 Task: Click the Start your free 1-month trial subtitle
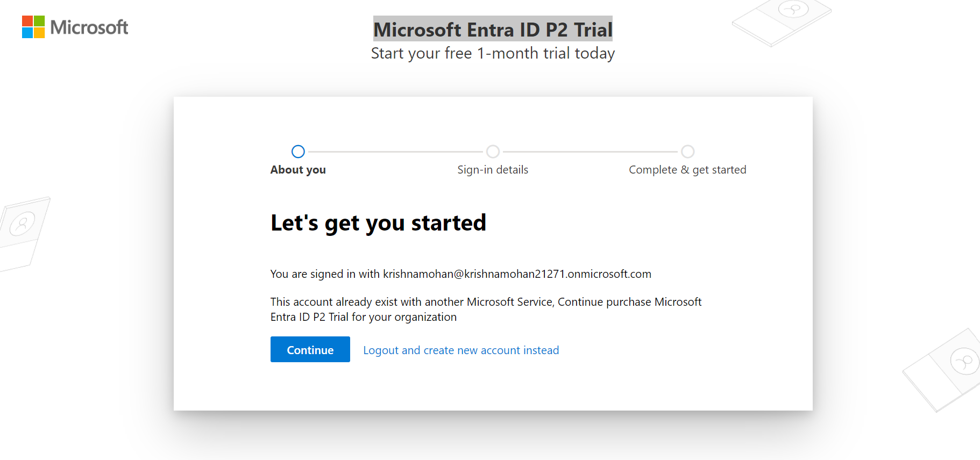coord(493,53)
